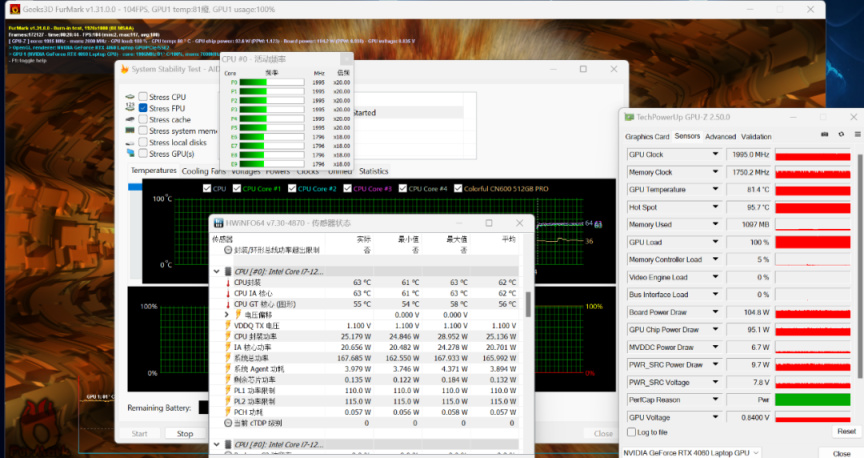Image resolution: width=864 pixels, height=458 pixels.
Task: Click the Close button in AIDA64 window
Action: coord(603,434)
